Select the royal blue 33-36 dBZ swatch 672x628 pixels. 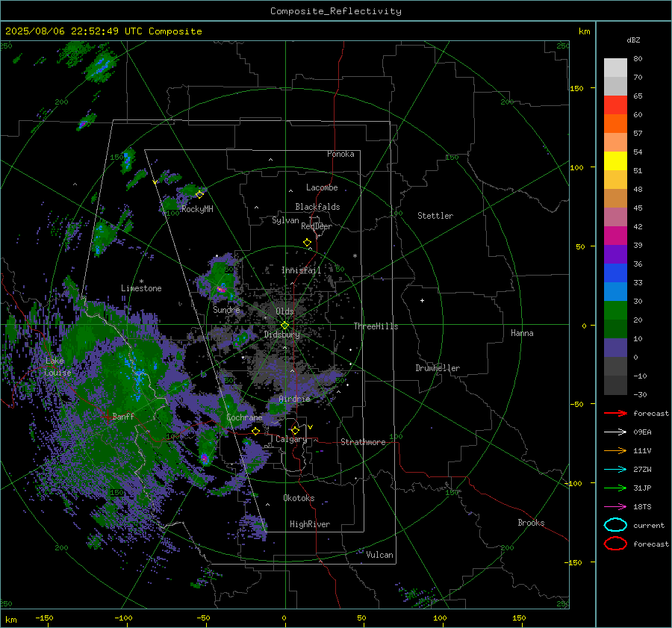(615, 273)
